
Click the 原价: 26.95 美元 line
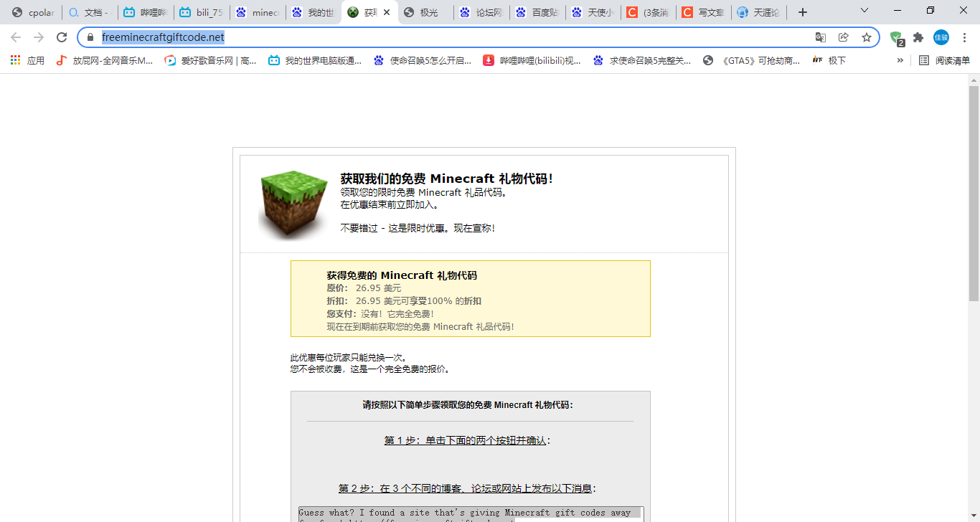[364, 288]
